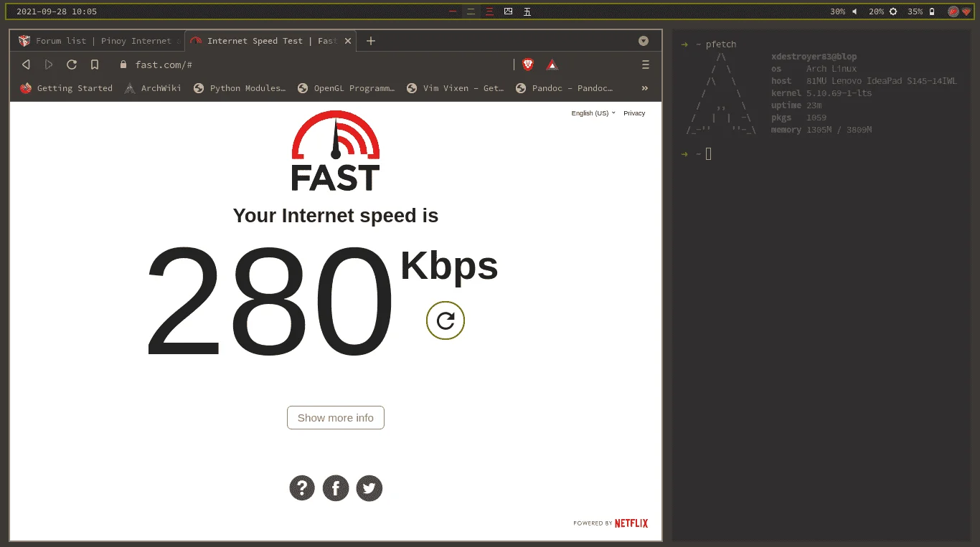The image size is (980, 547).
Task: Click the date and time in top bar
Action: [x=56, y=11]
